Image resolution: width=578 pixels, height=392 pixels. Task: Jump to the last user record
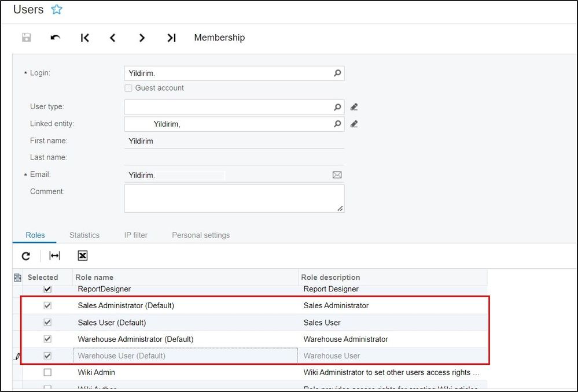[x=171, y=38]
